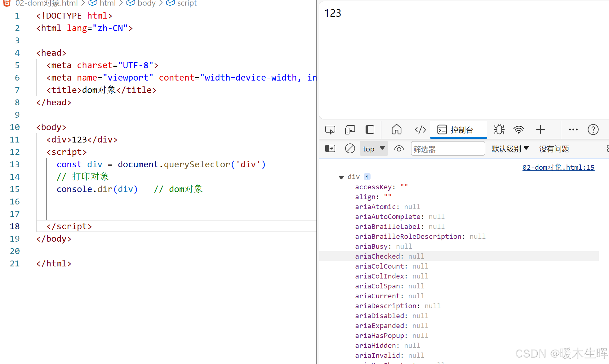Click the 筛选器 filter input field

click(x=447, y=149)
